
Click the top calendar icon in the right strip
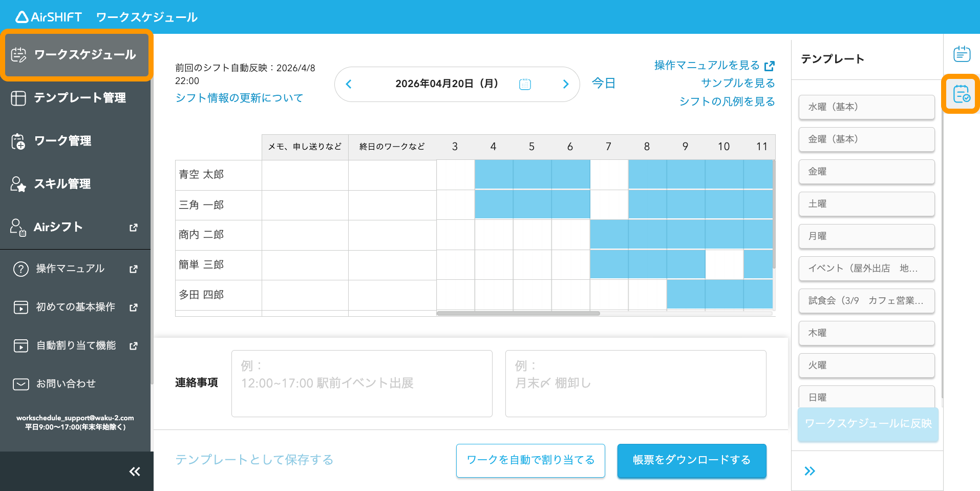click(x=962, y=54)
